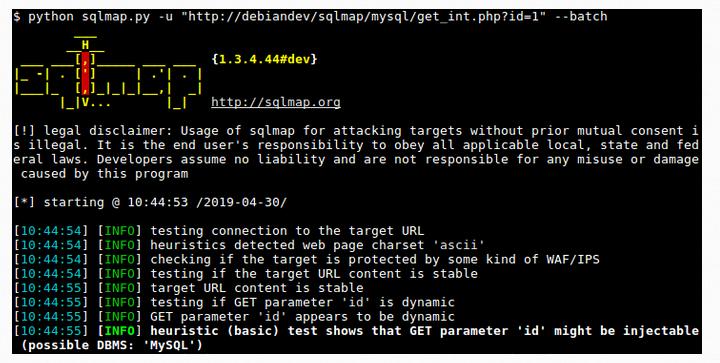Click the version string {1.3.4.44#dev}
This screenshot has width=720, height=363.
(264, 59)
